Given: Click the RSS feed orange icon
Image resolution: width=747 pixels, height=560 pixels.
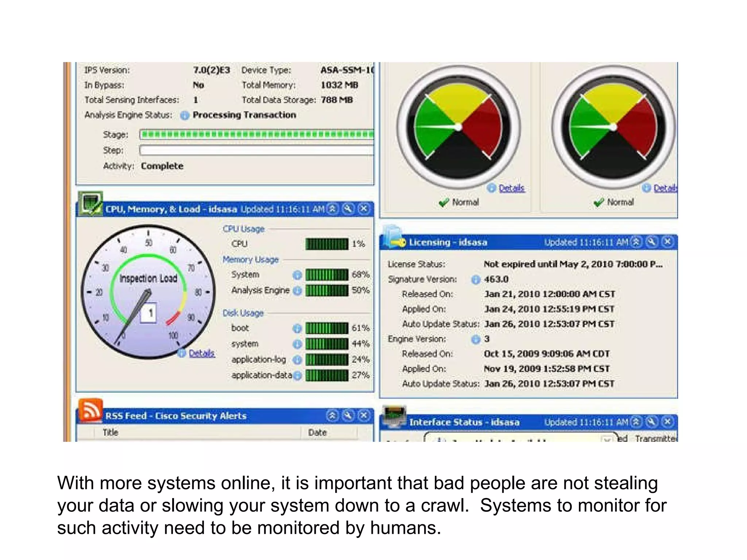Looking at the screenshot, I should (90, 410).
